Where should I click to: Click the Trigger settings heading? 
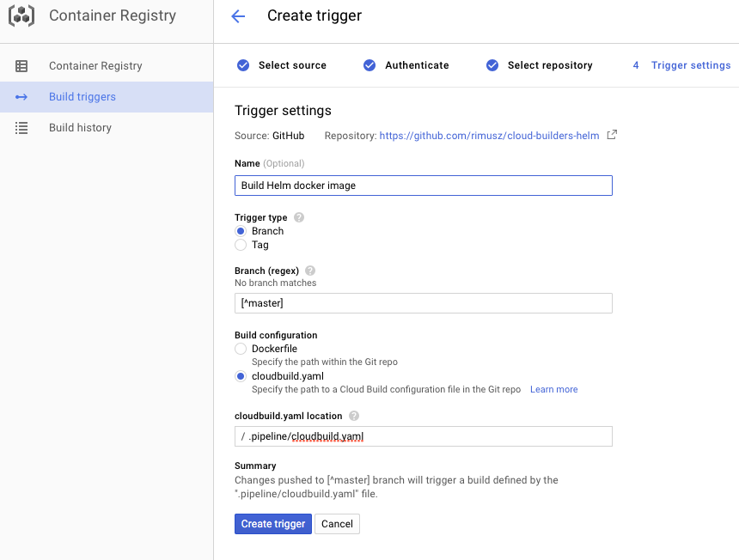[x=283, y=111]
